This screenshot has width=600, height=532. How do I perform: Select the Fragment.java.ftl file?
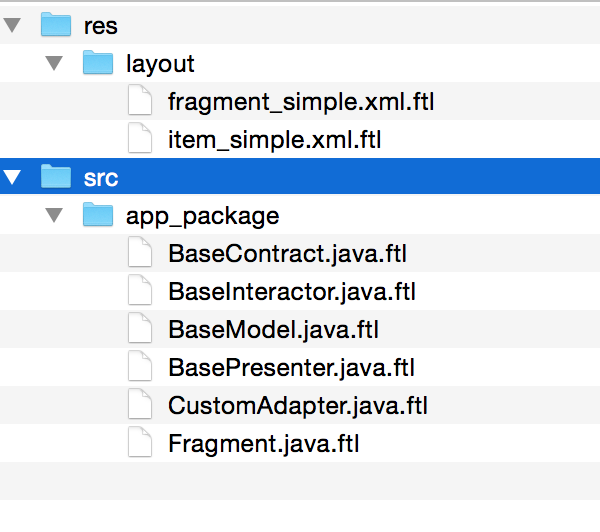pos(263,443)
